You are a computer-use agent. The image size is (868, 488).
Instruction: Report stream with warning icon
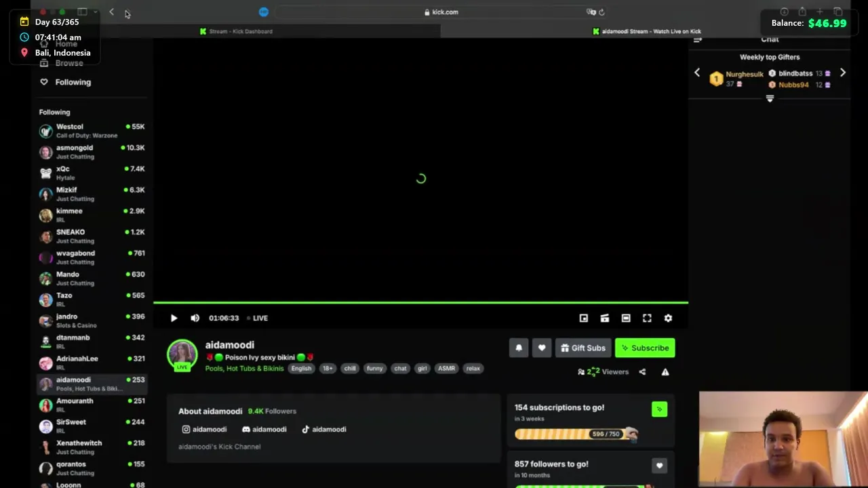click(x=665, y=371)
